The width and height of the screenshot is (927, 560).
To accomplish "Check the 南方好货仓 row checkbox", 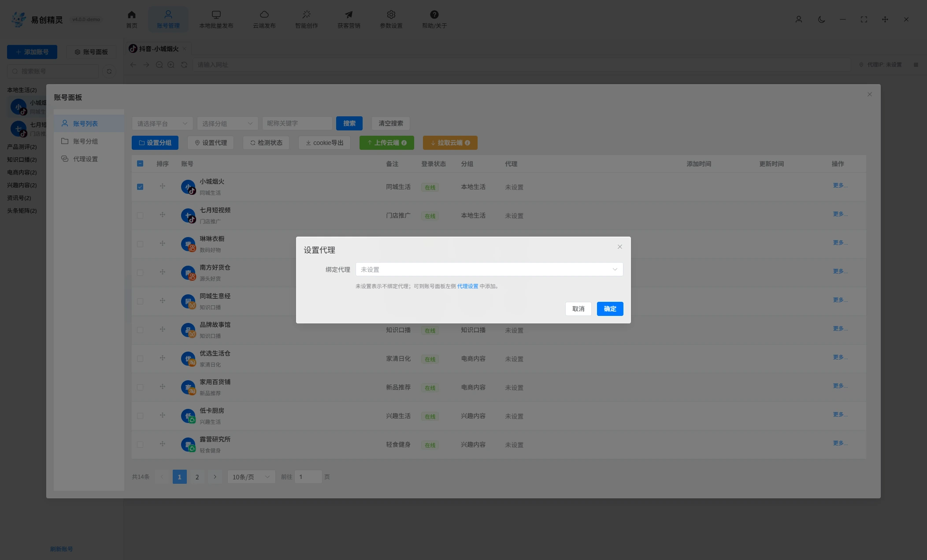I will (x=140, y=273).
